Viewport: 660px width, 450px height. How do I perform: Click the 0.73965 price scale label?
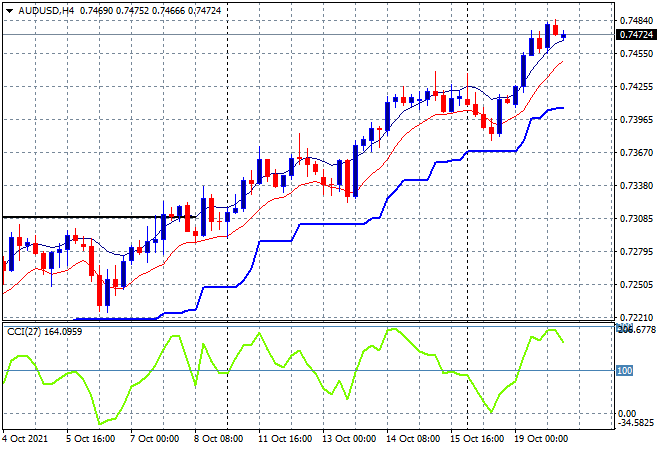636,120
